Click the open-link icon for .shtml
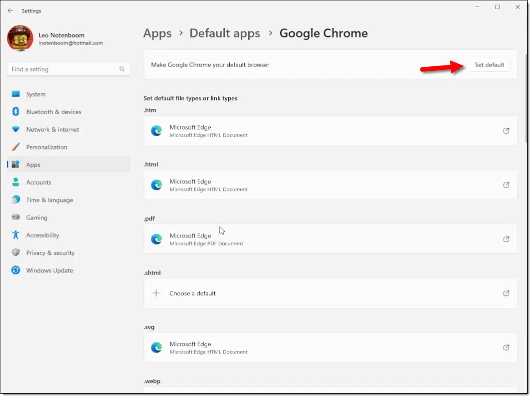The image size is (532, 398). tap(506, 293)
